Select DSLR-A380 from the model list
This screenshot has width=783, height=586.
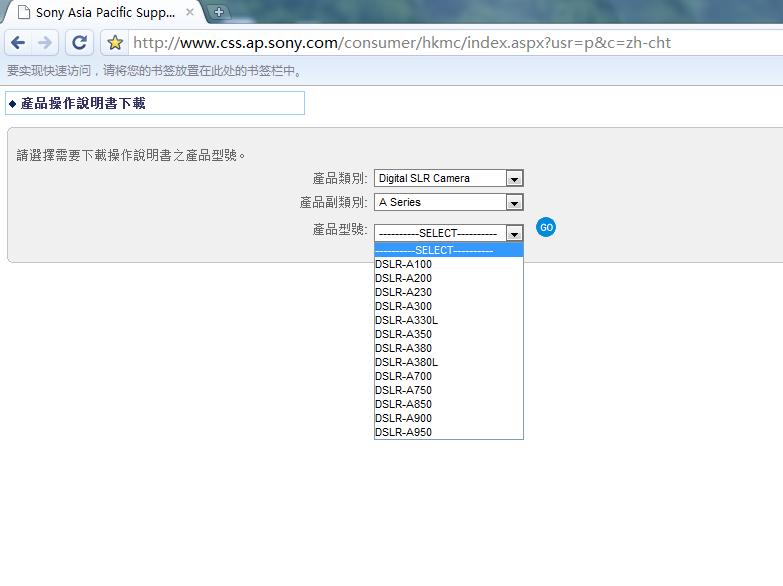tap(448, 348)
